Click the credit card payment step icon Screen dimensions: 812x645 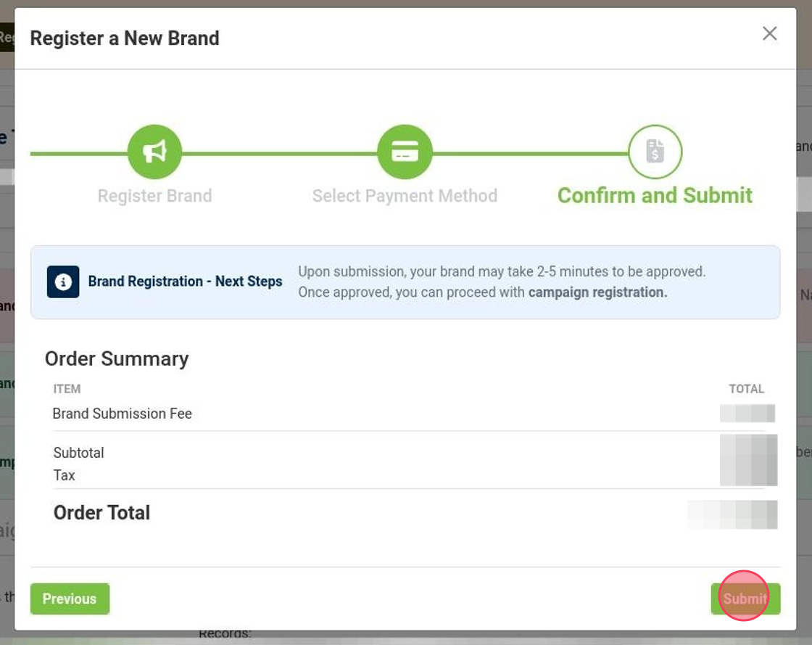(405, 152)
